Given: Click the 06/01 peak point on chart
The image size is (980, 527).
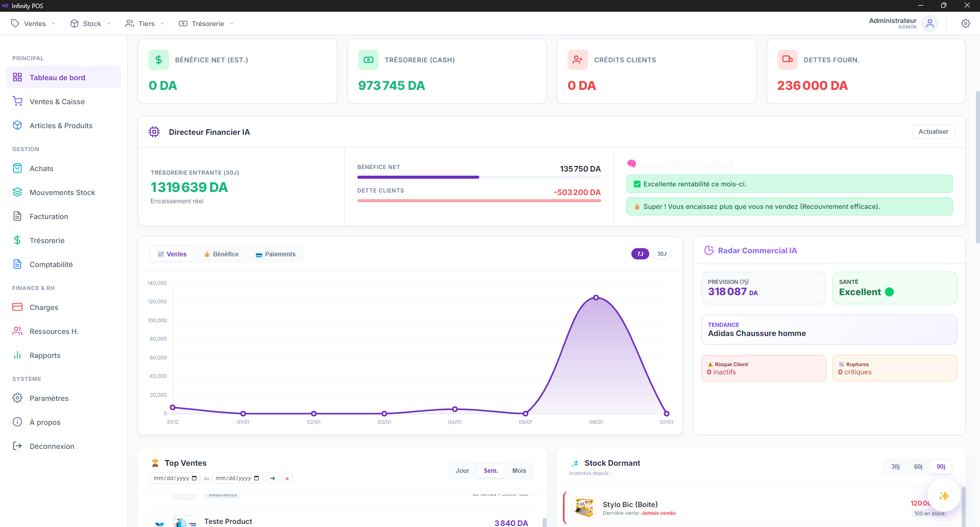Looking at the screenshot, I should (596, 297).
